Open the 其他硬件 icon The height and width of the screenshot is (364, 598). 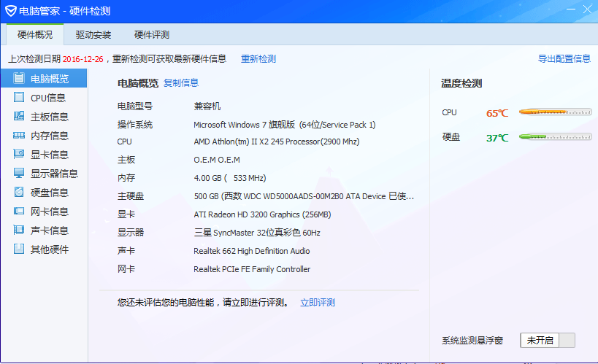coord(19,249)
